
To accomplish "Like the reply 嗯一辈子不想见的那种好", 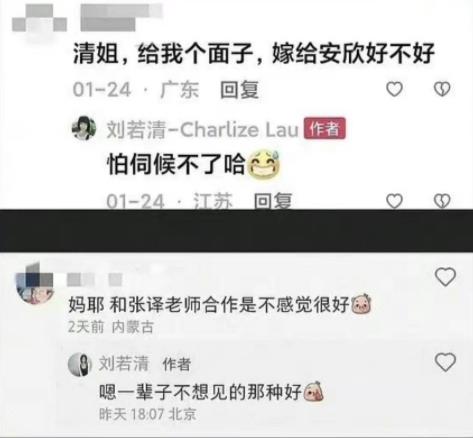I will (x=446, y=362).
